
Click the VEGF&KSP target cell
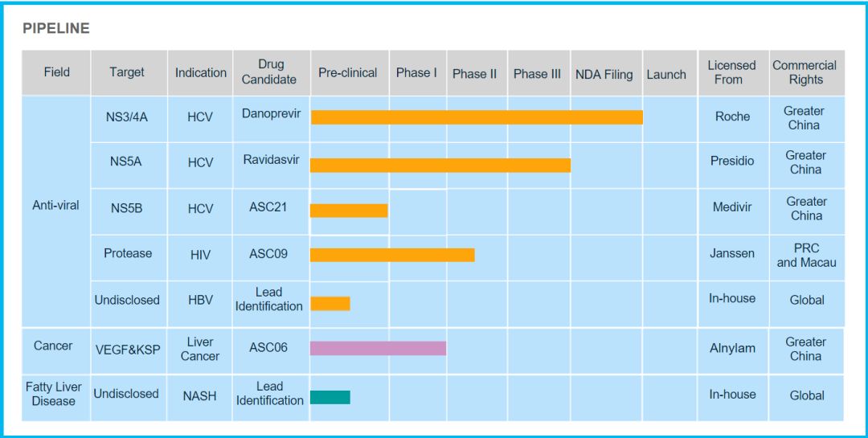click(127, 349)
